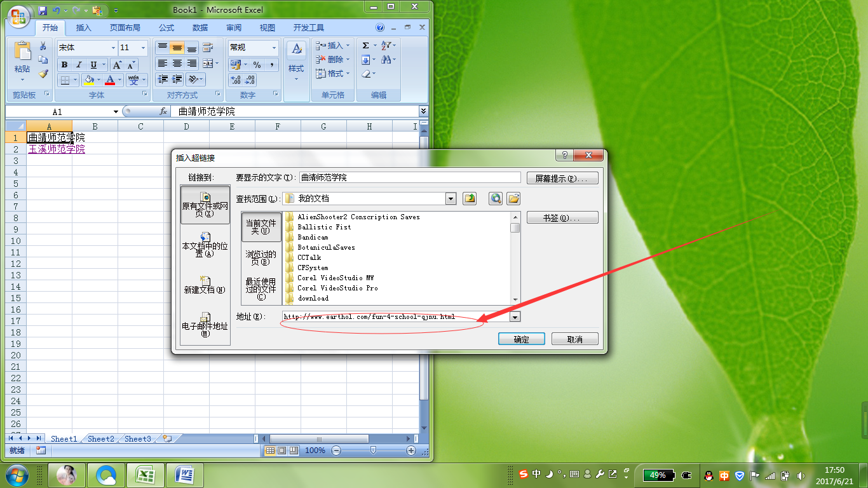Screen dimensions: 868x488
Task: Increase indent in alignment group
Action: [177, 79]
